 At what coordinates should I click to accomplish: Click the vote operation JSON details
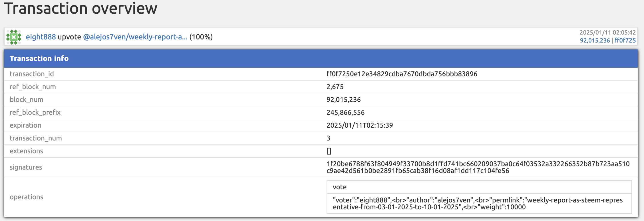coord(477,204)
